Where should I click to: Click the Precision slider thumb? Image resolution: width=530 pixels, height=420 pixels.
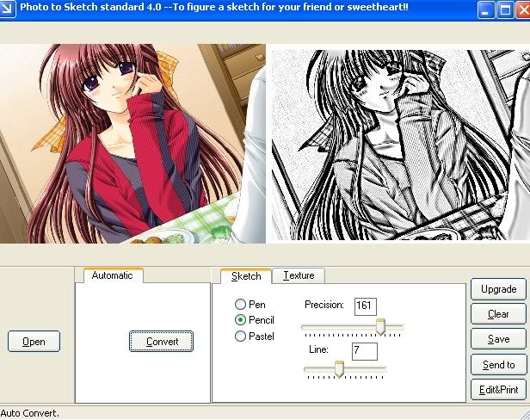(380, 327)
